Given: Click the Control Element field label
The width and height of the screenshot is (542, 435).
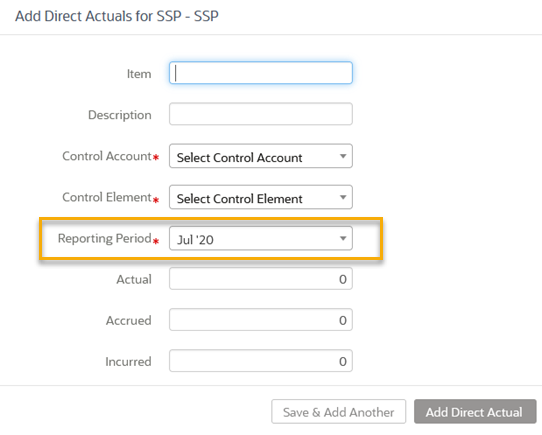Looking at the screenshot, I should click(x=107, y=197).
